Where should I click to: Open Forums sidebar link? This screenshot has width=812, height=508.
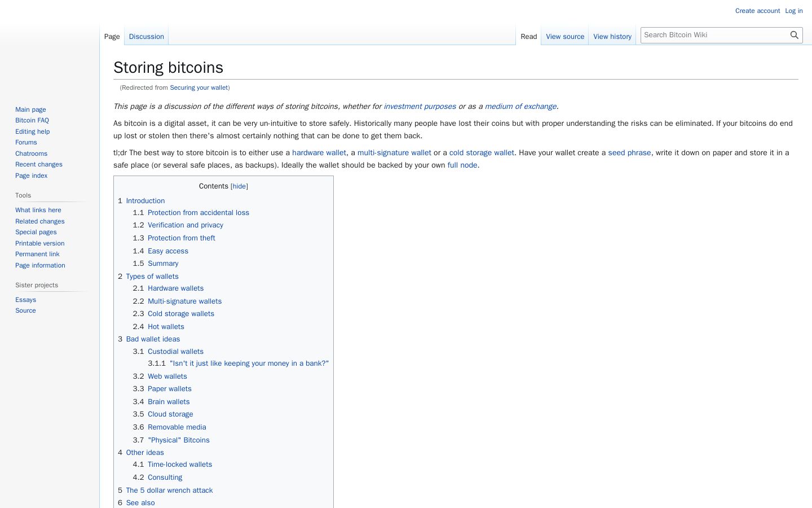26,142
